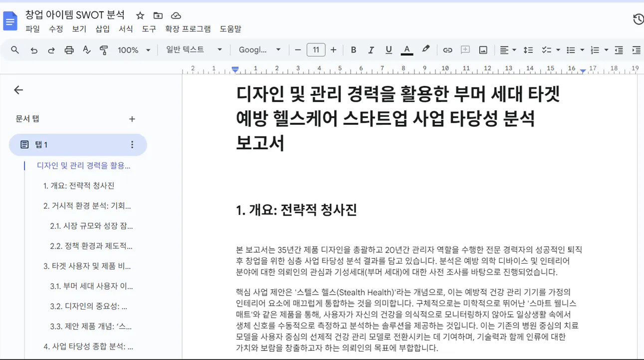Insert an image
This screenshot has height=360, width=644.
483,50
